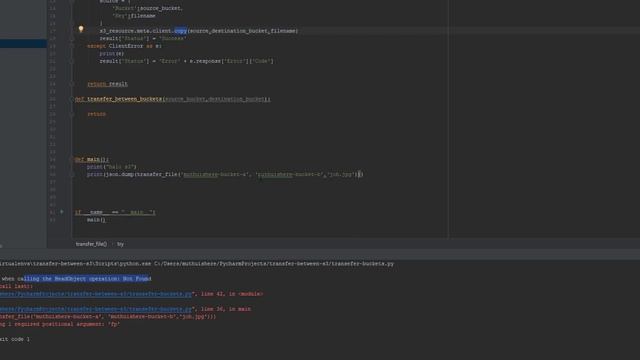The width and height of the screenshot is (640, 360).
Task: Click 'calling the HeadObject operation: Not Found' text
Action: pos(84,279)
